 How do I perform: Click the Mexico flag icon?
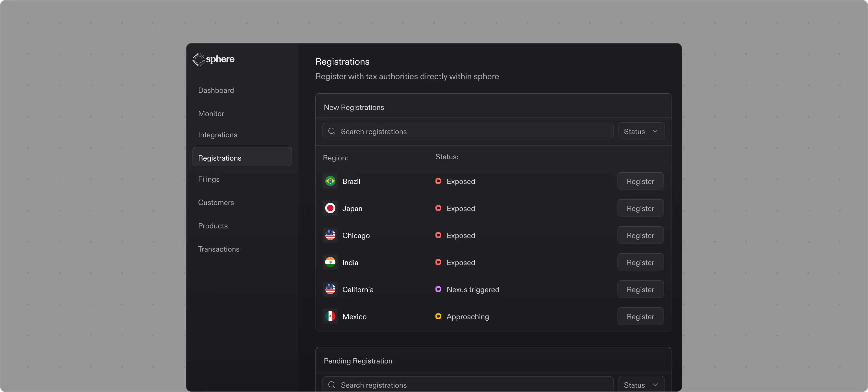330,316
